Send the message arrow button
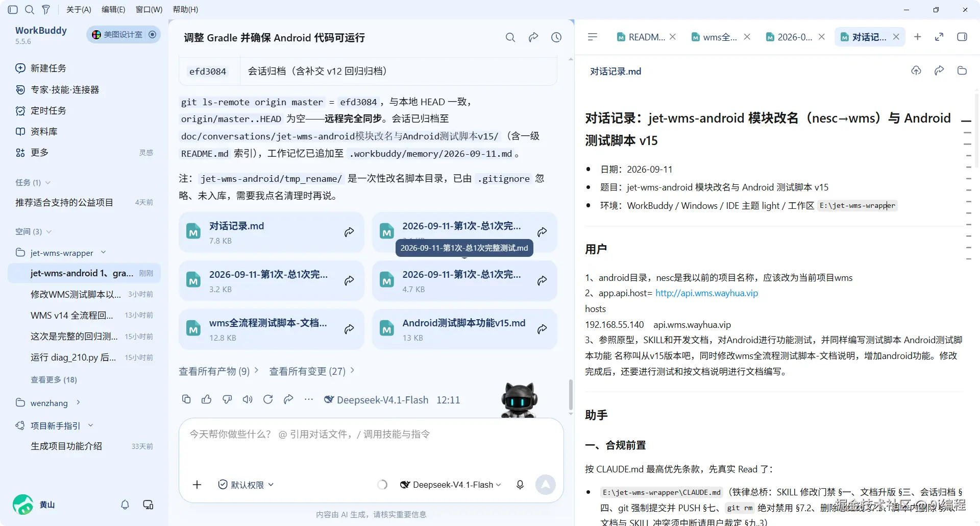This screenshot has width=980, height=526. [545, 485]
